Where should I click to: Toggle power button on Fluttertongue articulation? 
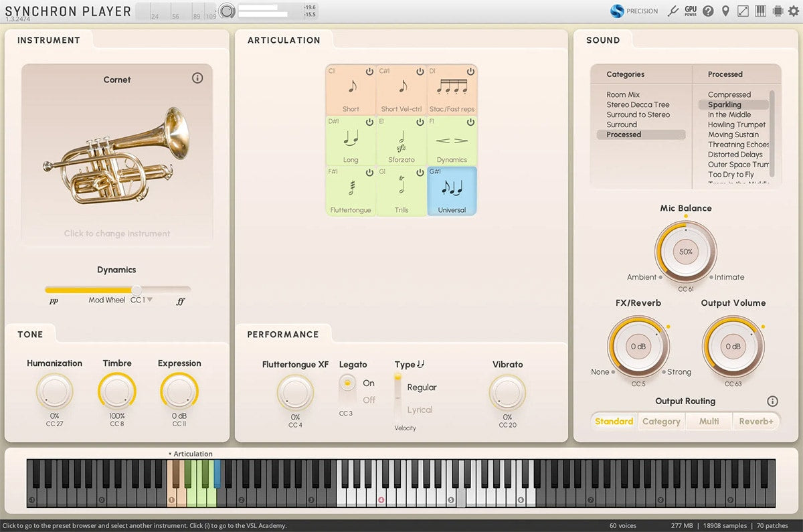(x=369, y=173)
